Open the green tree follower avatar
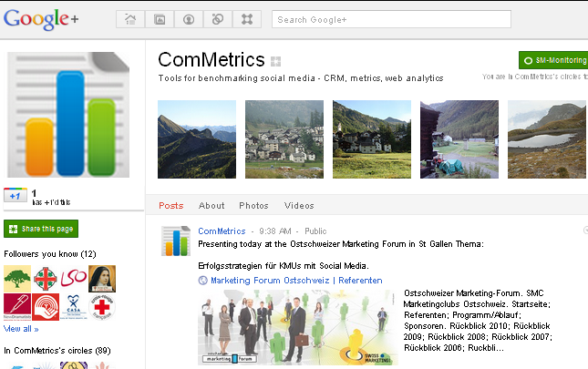 point(17,279)
